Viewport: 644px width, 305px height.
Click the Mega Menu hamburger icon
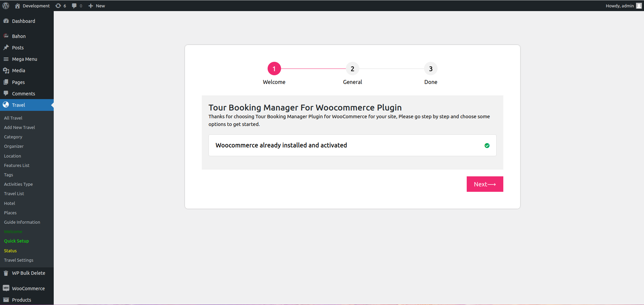click(6, 59)
